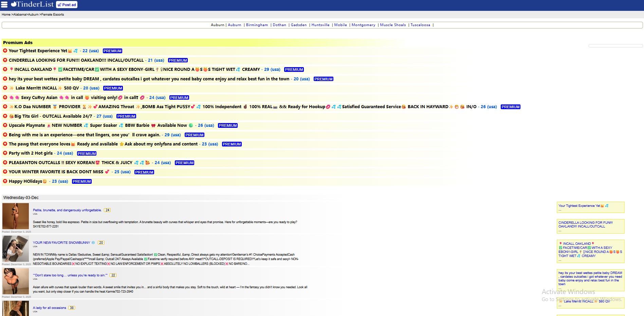Select Tuscaloosa from the city list
644x316 pixels.
[420, 25]
